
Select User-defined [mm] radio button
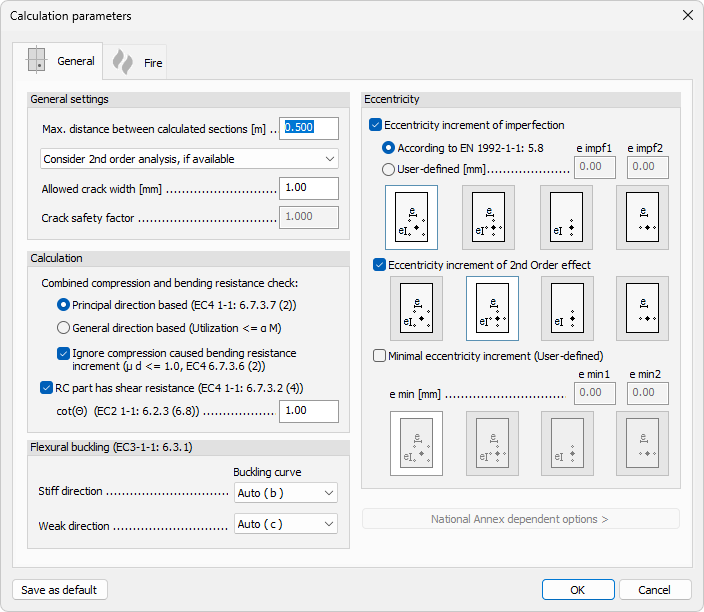tap(388, 169)
